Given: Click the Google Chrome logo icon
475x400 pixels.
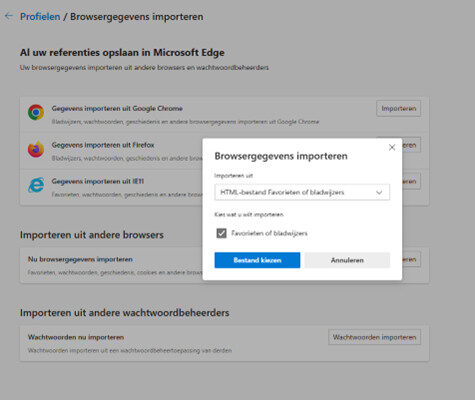Looking at the screenshot, I should tap(36, 112).
